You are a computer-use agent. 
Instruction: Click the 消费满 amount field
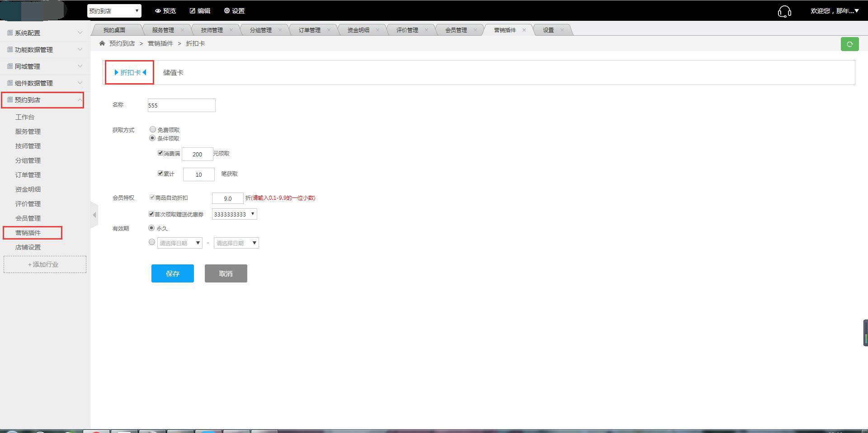(198, 154)
